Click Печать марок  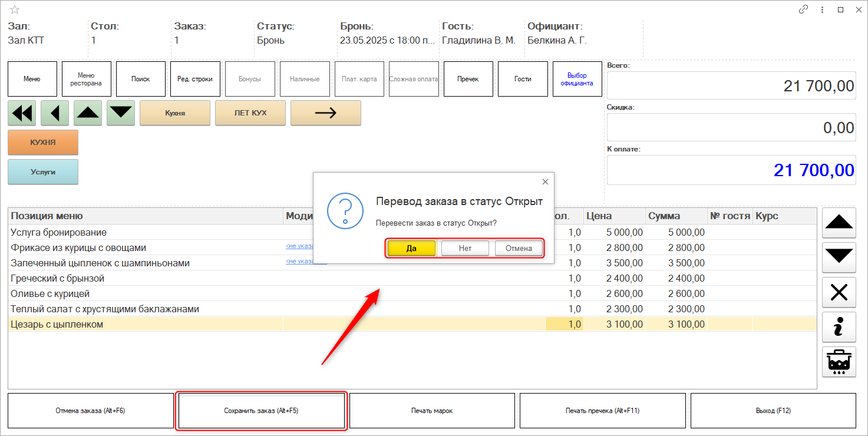point(432,411)
